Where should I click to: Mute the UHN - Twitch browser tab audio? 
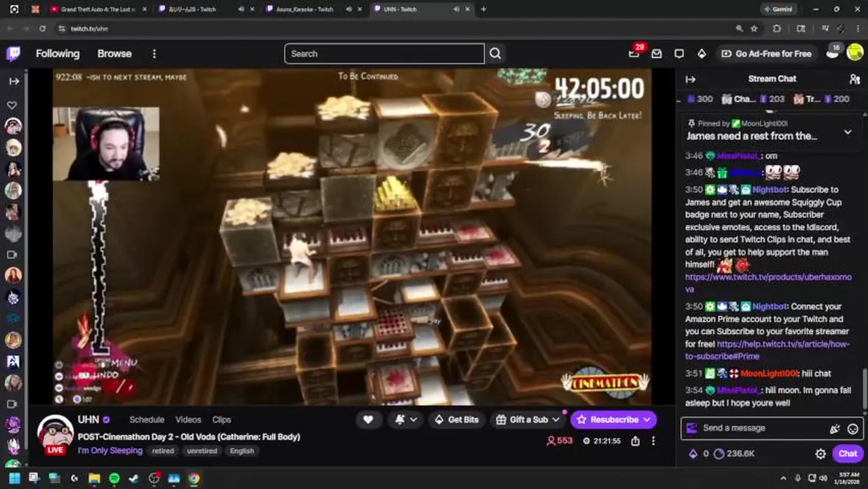(456, 10)
